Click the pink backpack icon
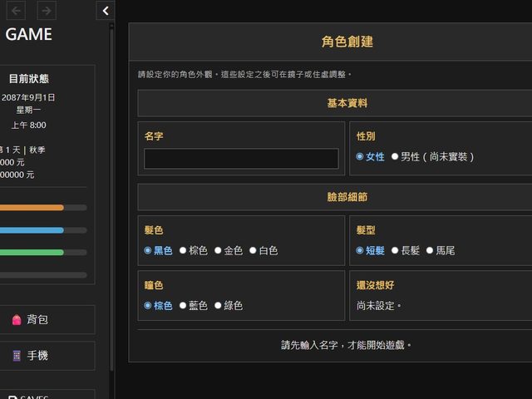The width and height of the screenshot is (532, 399). point(17,319)
